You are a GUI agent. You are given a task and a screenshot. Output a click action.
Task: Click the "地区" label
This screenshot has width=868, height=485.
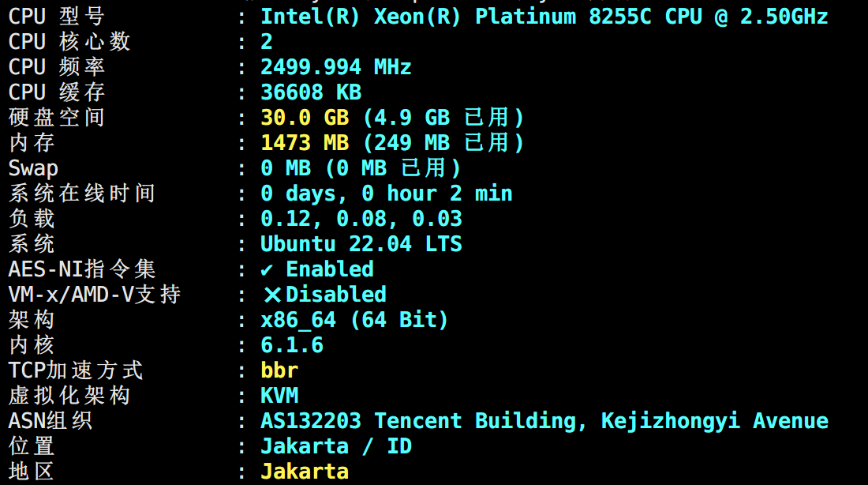point(32,472)
